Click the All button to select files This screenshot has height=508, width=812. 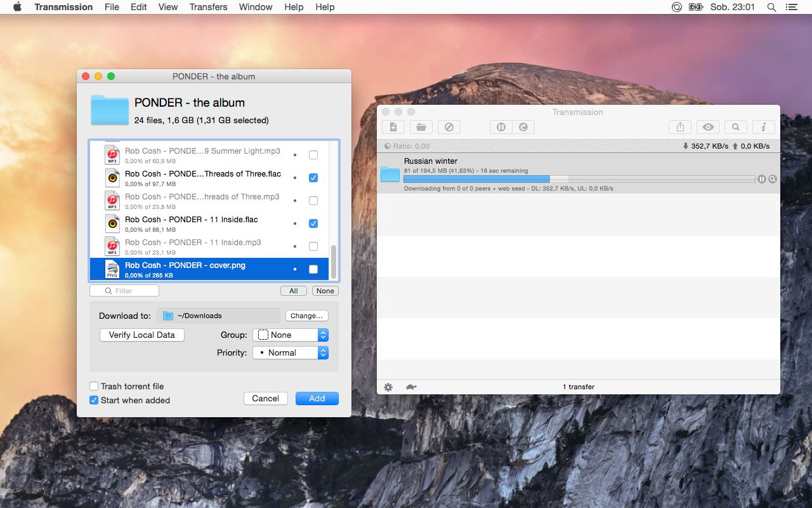(x=294, y=291)
